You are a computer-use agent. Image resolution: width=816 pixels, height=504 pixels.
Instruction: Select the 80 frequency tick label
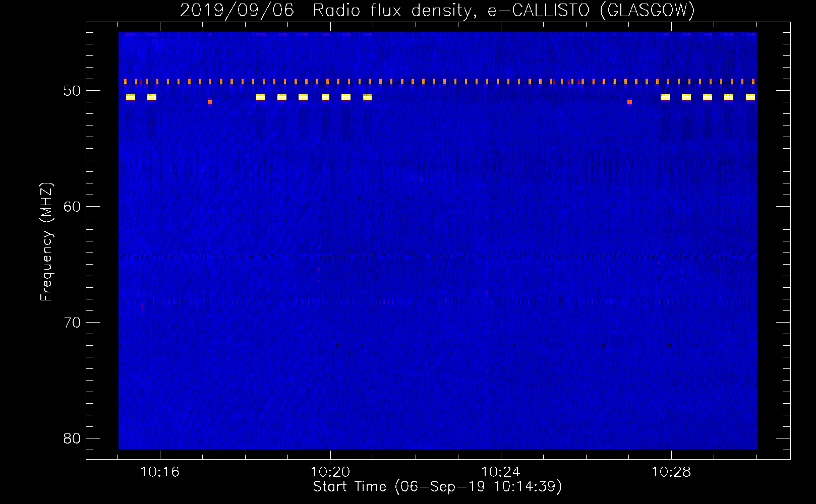pos(72,438)
